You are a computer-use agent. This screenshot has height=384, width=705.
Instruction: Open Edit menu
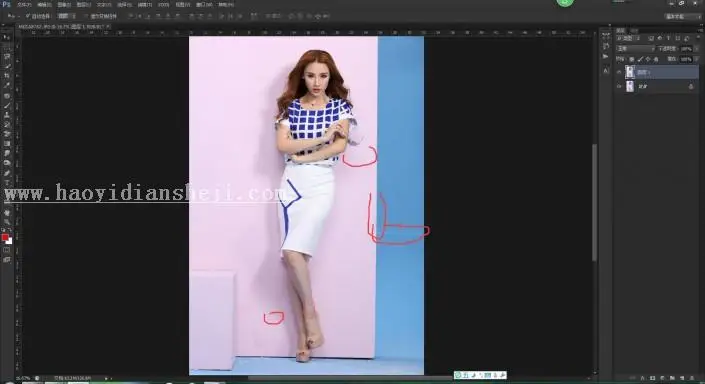click(44, 4)
